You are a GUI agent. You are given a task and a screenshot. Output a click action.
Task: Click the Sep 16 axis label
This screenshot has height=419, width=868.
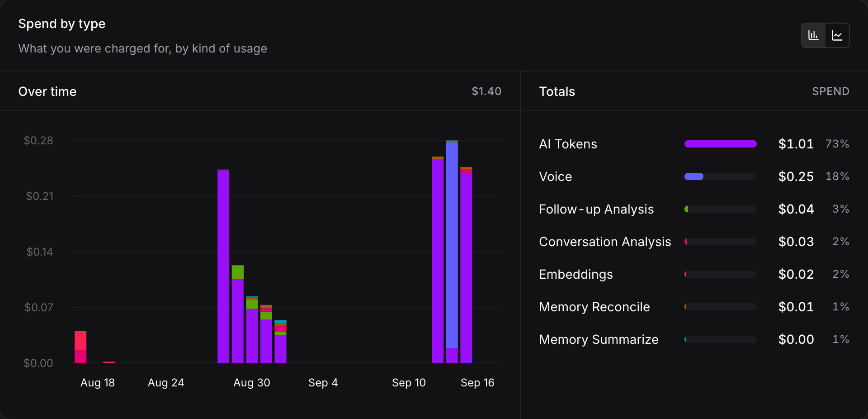pyautogui.click(x=477, y=383)
